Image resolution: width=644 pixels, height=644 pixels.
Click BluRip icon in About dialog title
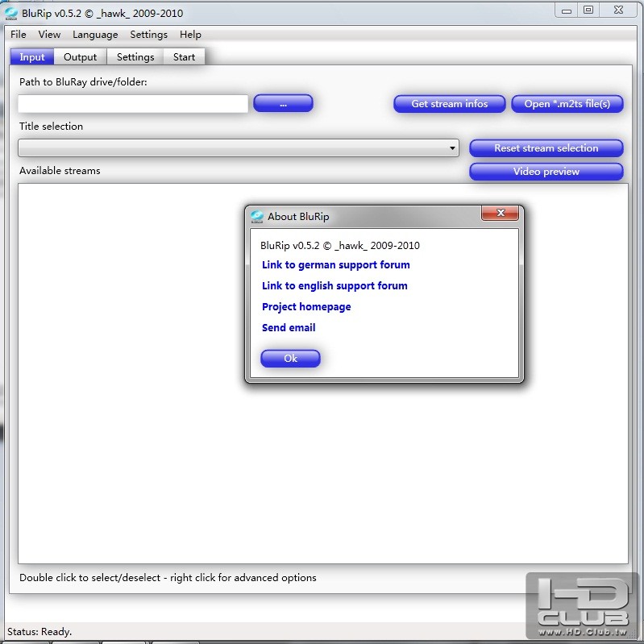[x=257, y=217]
